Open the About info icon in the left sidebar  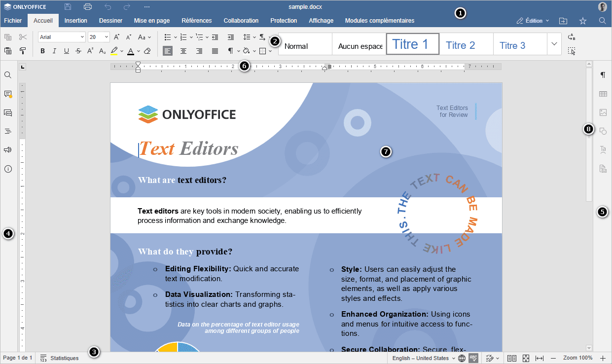[8, 169]
